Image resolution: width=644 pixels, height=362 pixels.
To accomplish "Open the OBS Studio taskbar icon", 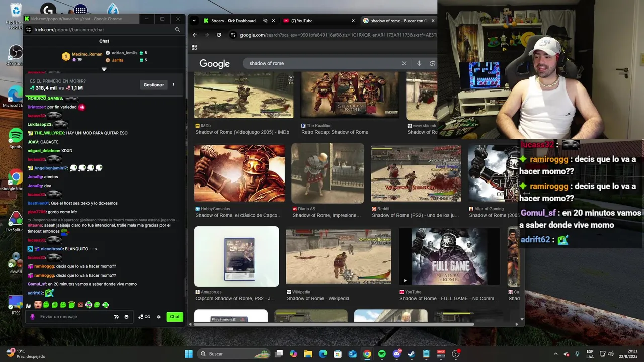I will 456,354.
